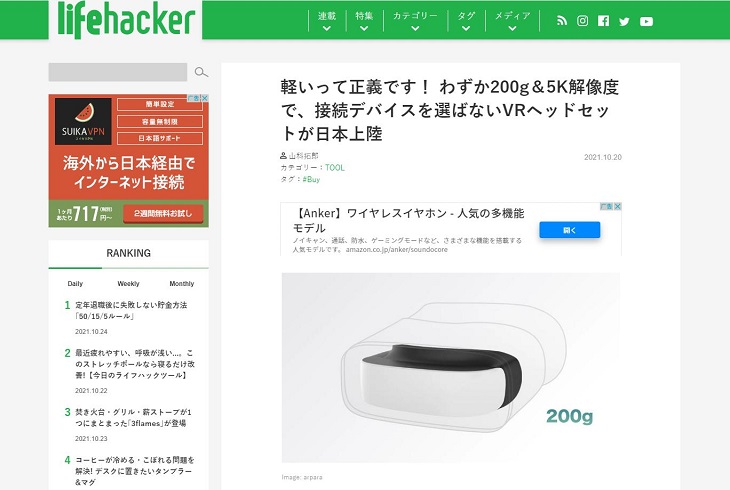The height and width of the screenshot is (490, 730).
Task: Focus the site search input field
Action: point(118,72)
